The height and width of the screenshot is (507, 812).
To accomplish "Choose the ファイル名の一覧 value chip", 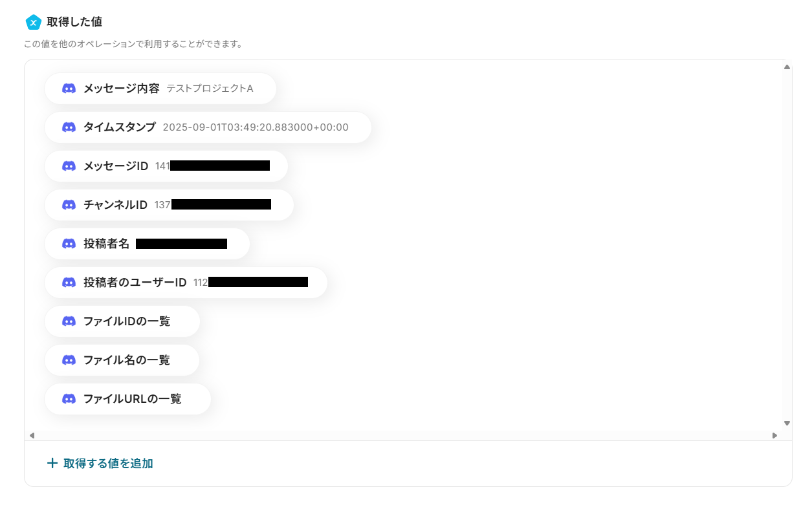I will (122, 360).
